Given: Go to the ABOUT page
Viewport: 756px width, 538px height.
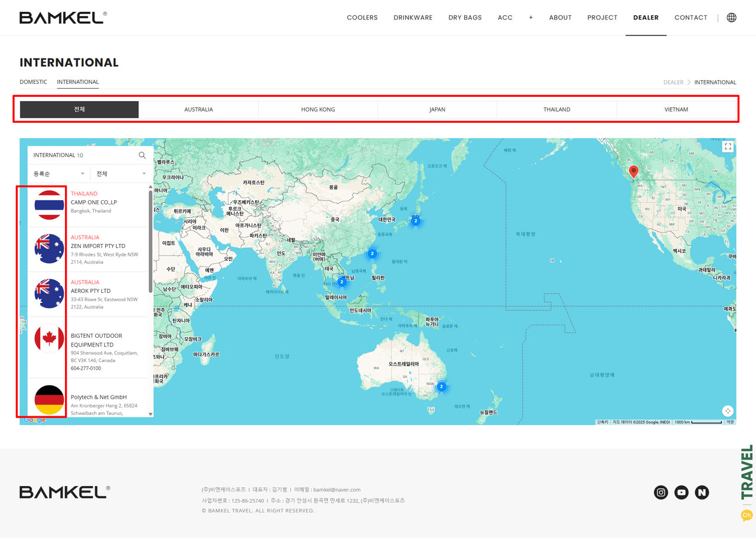Looking at the screenshot, I should 561,18.
